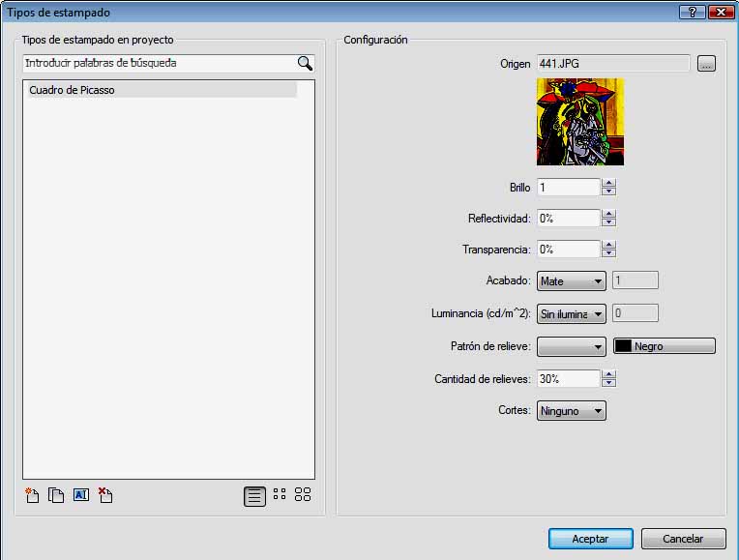Increase the Brillo value
Viewport: 739px width, 560px height.
point(608,183)
